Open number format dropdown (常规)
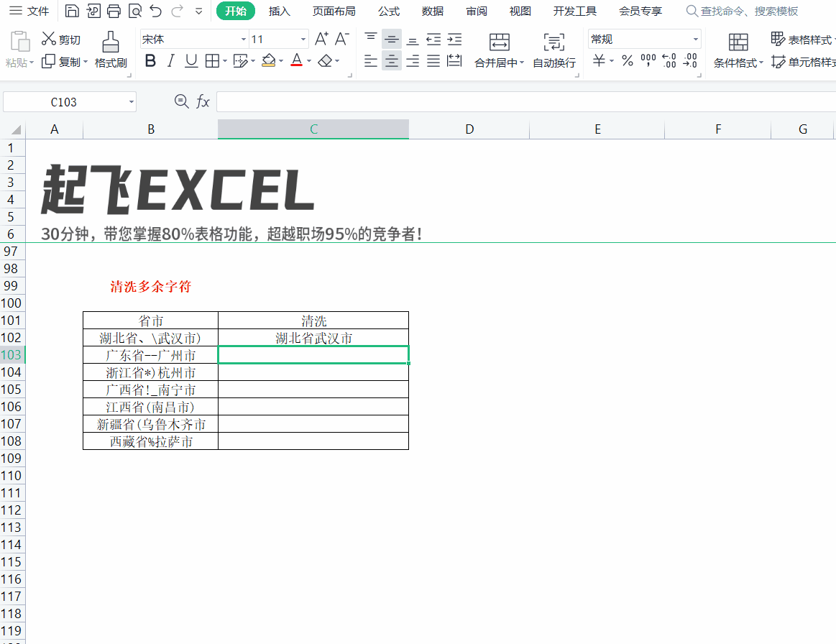 (x=695, y=40)
